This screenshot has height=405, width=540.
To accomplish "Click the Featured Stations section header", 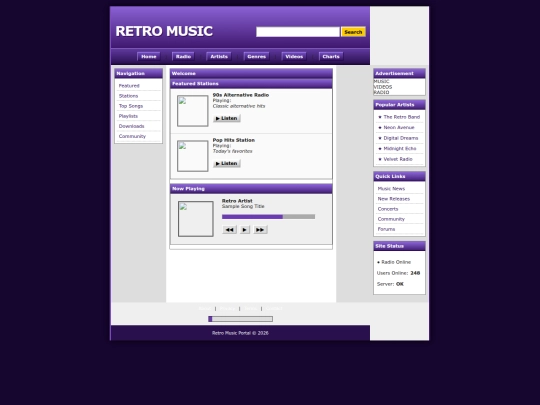I will click(251, 84).
